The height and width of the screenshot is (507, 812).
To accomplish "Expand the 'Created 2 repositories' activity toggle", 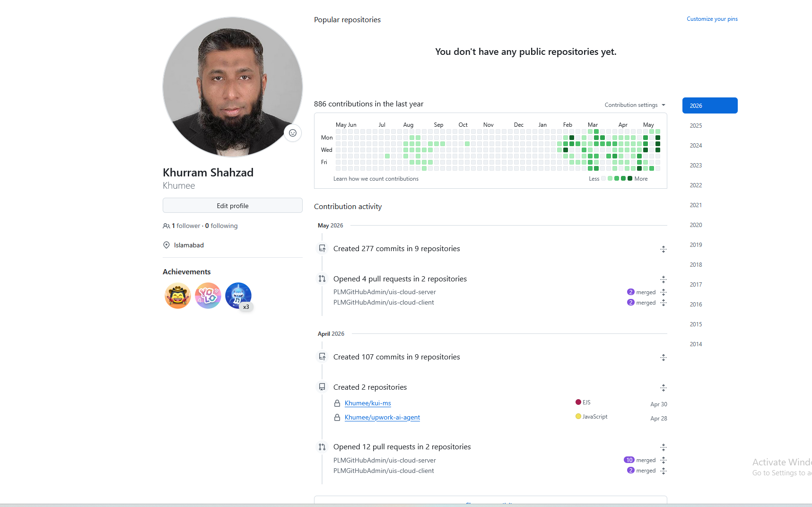I will pos(664,388).
